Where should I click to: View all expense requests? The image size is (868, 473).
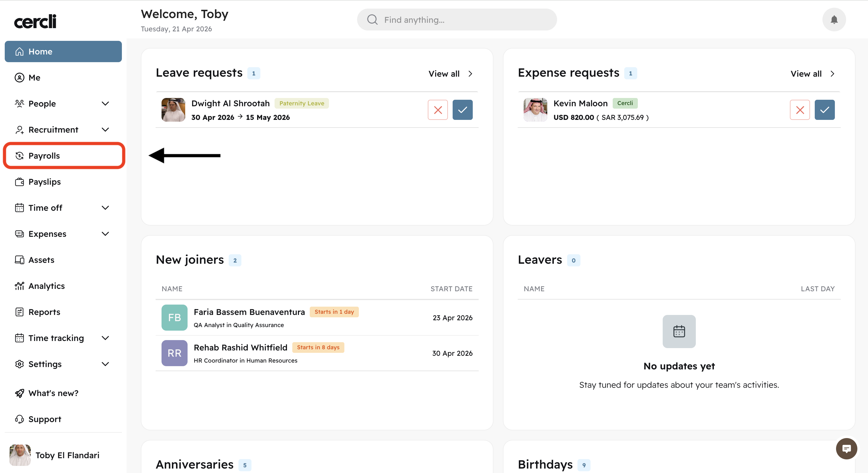[812, 73]
